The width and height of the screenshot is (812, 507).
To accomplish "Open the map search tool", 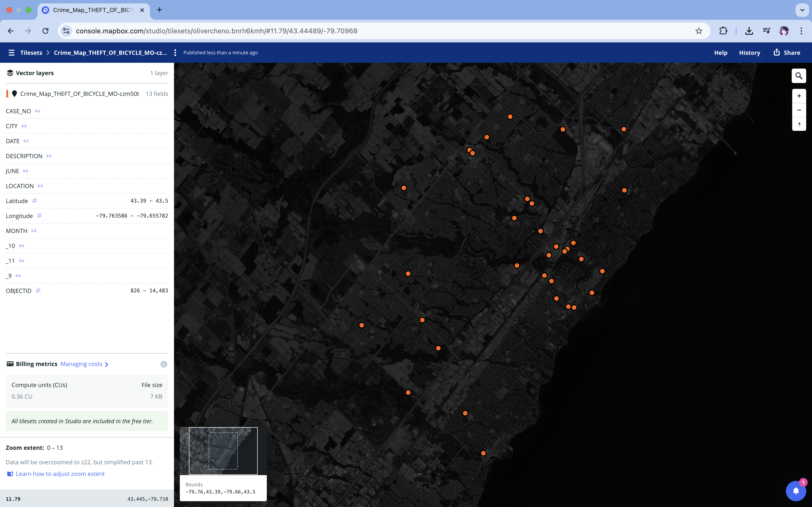I will [x=798, y=76].
